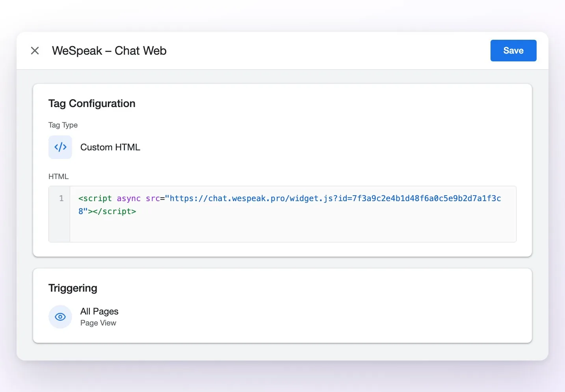This screenshot has width=565, height=392.
Task: Edit the tag name WeSpeak – Chat Web
Action: point(109,51)
